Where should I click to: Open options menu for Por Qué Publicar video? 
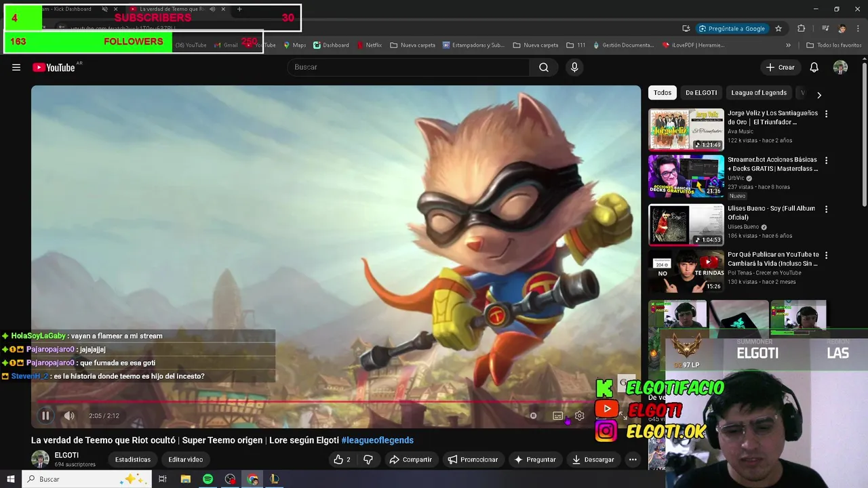click(826, 256)
